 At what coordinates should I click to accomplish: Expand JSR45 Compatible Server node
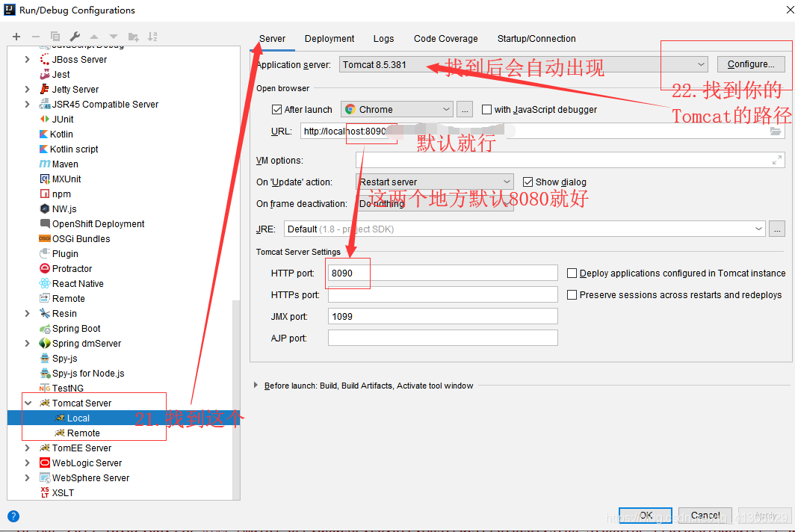coord(28,105)
